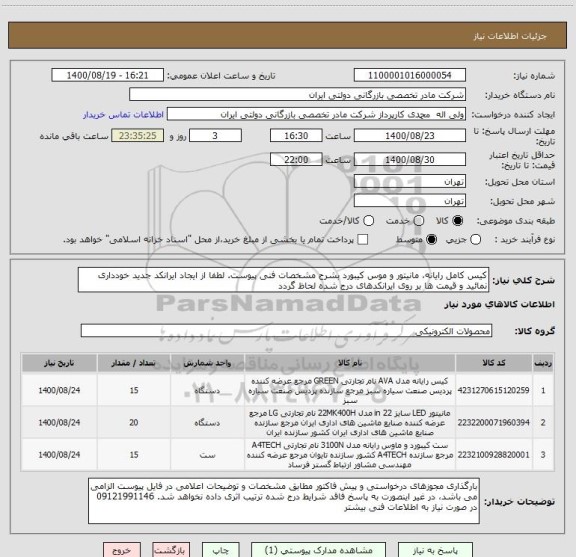
Task: Click the public announcement date field 1400/08/19 - 16:21
Action: pos(107,75)
